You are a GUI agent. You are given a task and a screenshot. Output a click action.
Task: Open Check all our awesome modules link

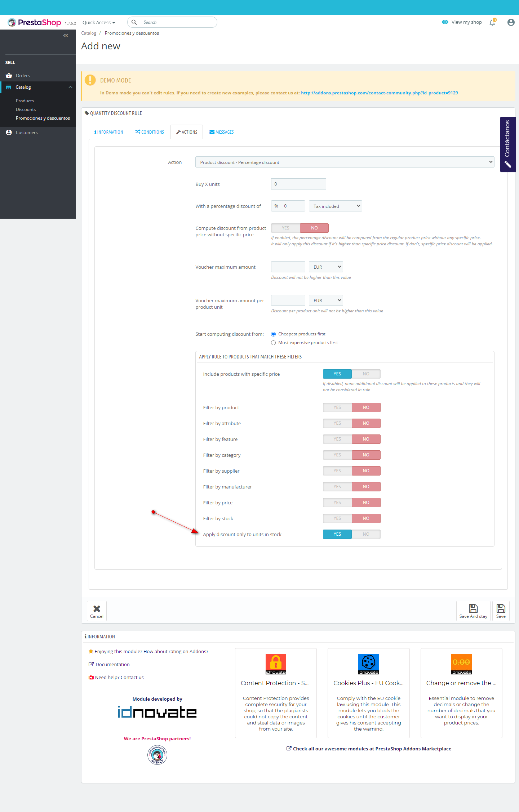pos(372,749)
